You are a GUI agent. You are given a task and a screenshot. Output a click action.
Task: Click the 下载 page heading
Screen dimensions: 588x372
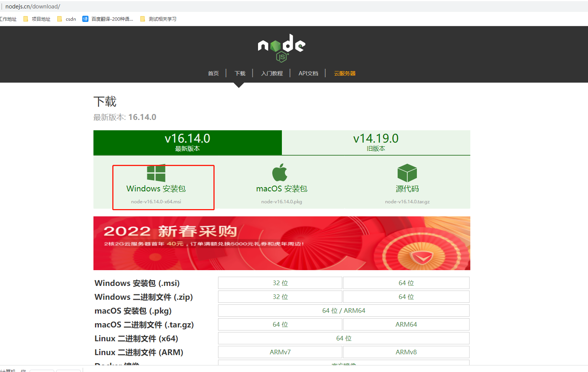pos(105,102)
